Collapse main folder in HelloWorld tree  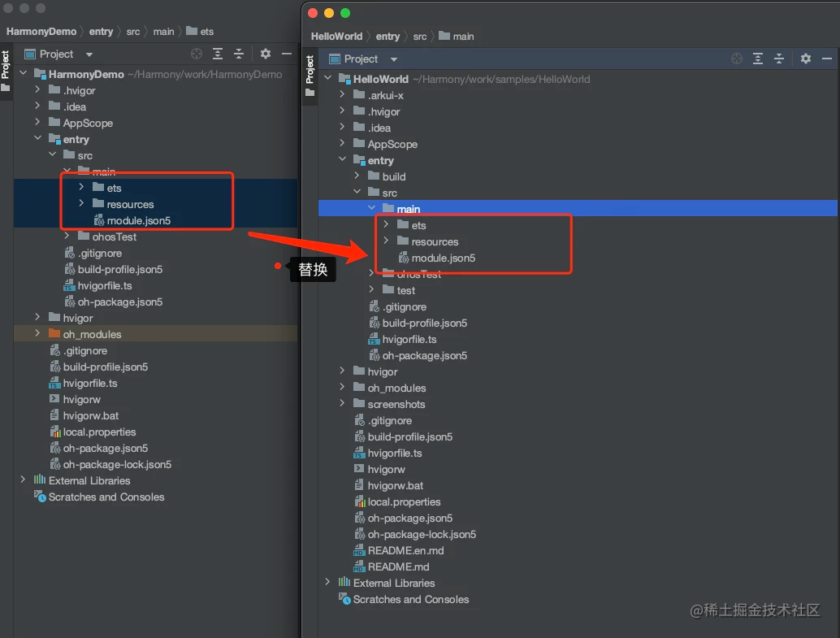click(x=372, y=209)
